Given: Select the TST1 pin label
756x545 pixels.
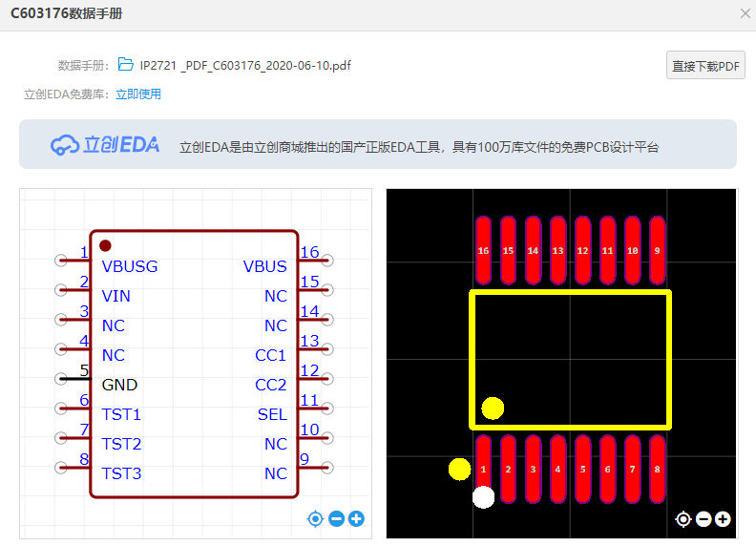Looking at the screenshot, I should [121, 414].
